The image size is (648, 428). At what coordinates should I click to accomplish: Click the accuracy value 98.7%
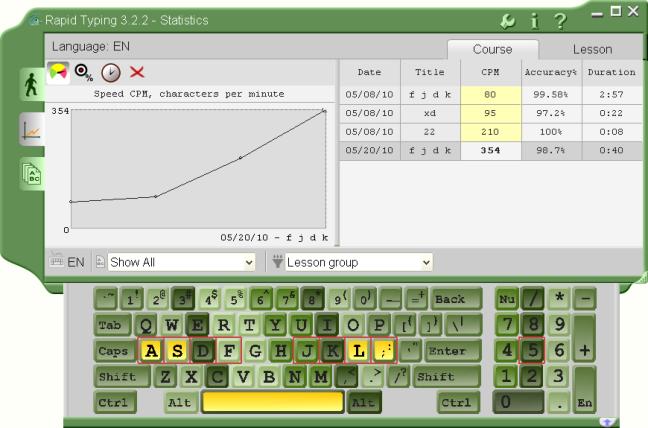[x=551, y=150]
